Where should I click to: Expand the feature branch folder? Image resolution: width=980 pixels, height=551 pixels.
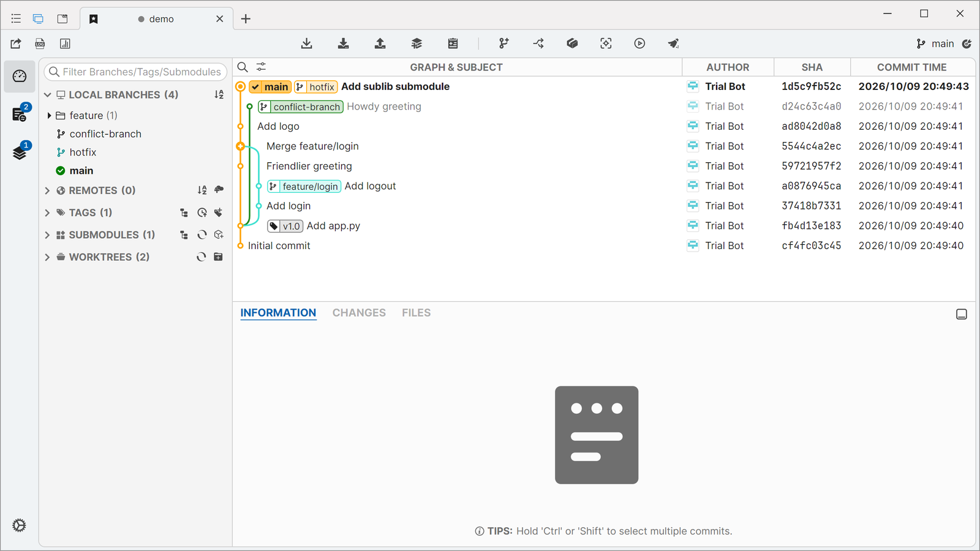point(49,116)
